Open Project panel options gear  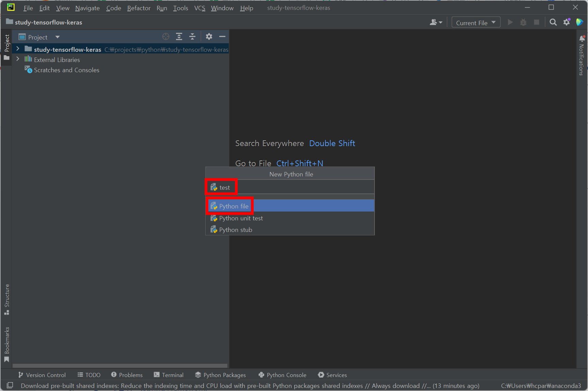coord(209,37)
